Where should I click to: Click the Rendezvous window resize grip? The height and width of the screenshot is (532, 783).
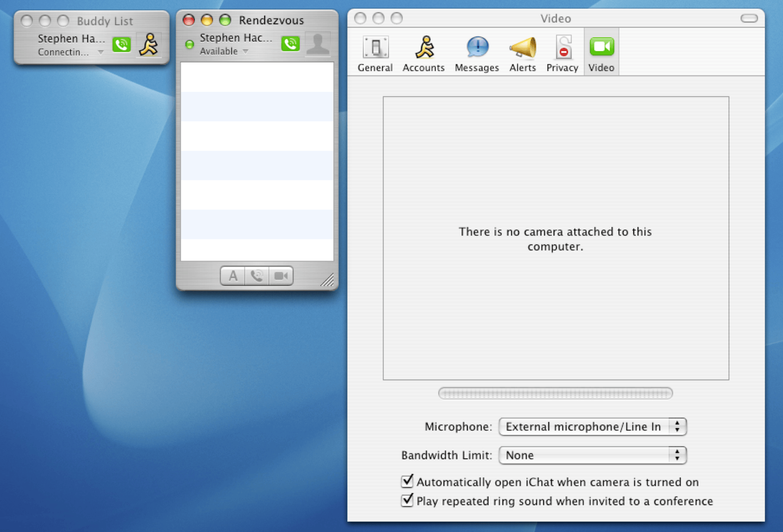coord(327,280)
